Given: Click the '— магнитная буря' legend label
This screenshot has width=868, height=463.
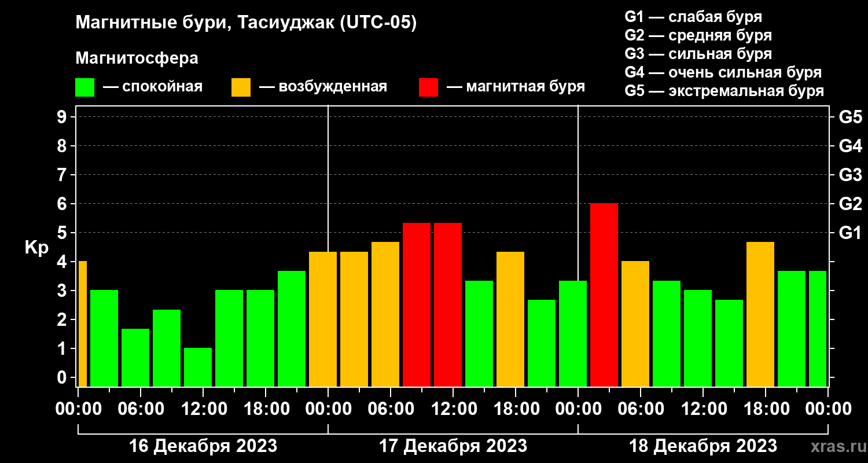Looking at the screenshot, I should 516,87.
